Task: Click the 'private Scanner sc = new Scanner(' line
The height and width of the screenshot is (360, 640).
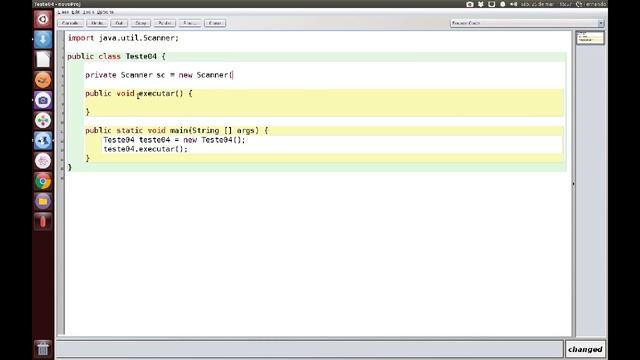Action: click(x=159, y=75)
